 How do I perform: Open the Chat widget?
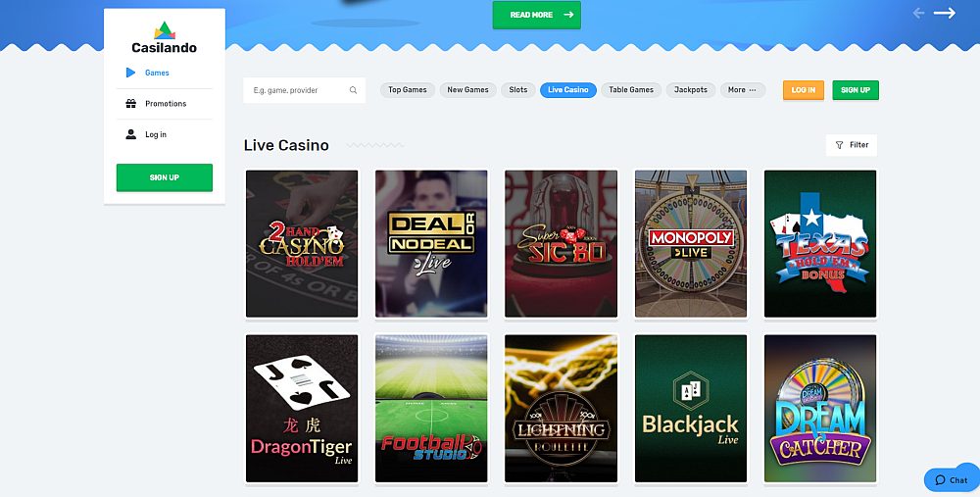click(951, 479)
